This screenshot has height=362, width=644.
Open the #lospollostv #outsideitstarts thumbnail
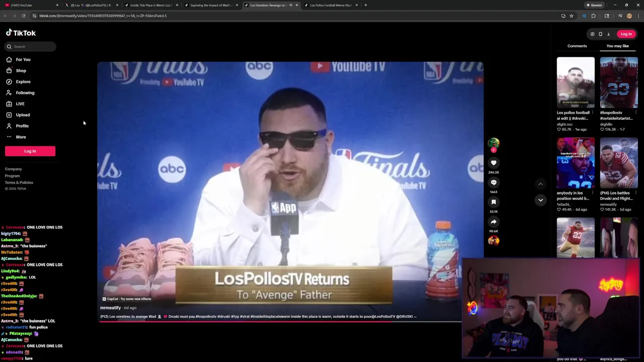click(x=619, y=82)
